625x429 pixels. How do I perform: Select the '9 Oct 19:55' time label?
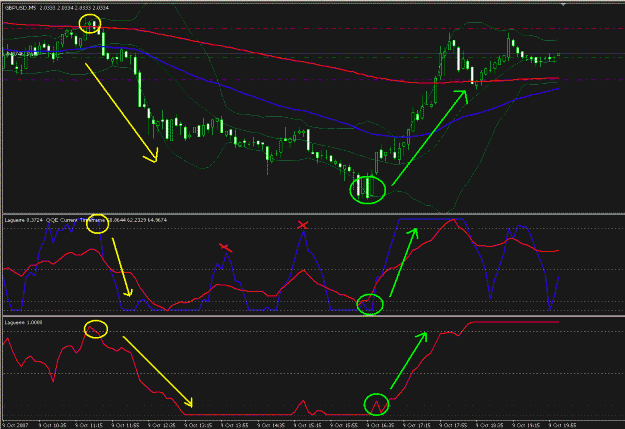click(562, 425)
